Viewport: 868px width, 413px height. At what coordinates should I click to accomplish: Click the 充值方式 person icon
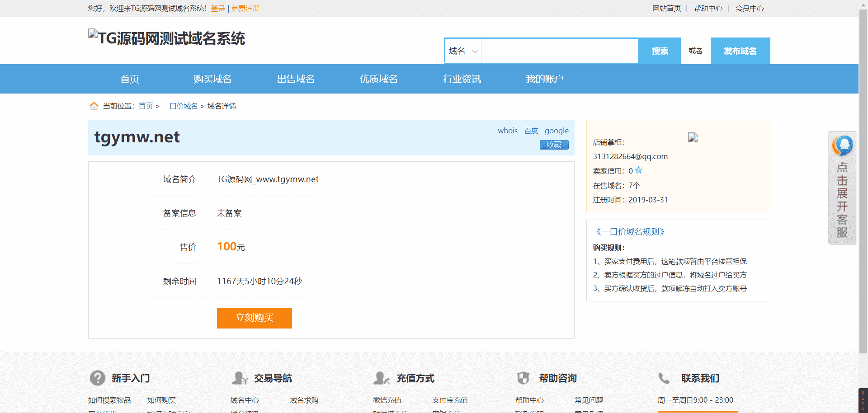382,378
